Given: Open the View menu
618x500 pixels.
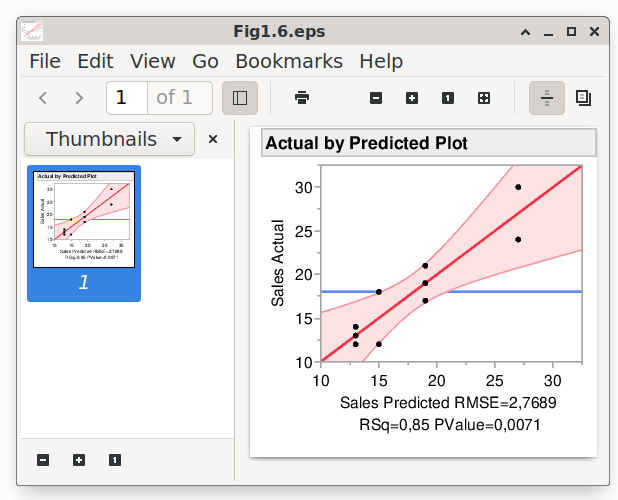Looking at the screenshot, I should point(152,61).
